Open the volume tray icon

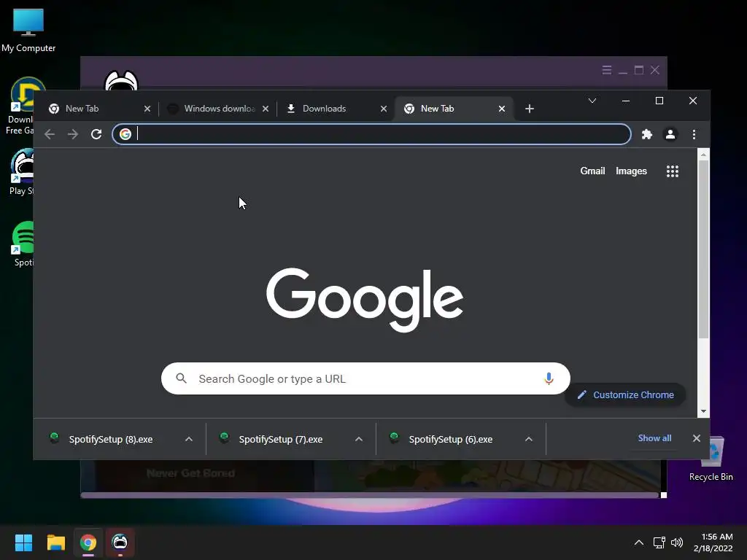point(676,542)
